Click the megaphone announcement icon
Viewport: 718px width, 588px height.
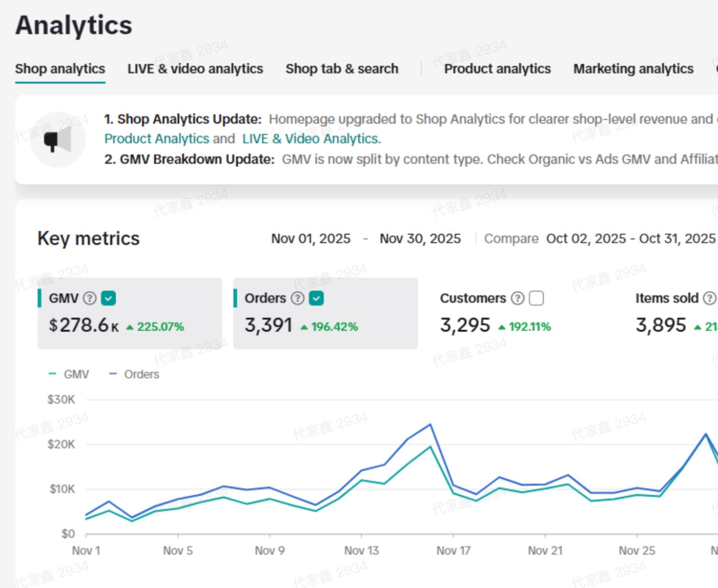point(57,140)
